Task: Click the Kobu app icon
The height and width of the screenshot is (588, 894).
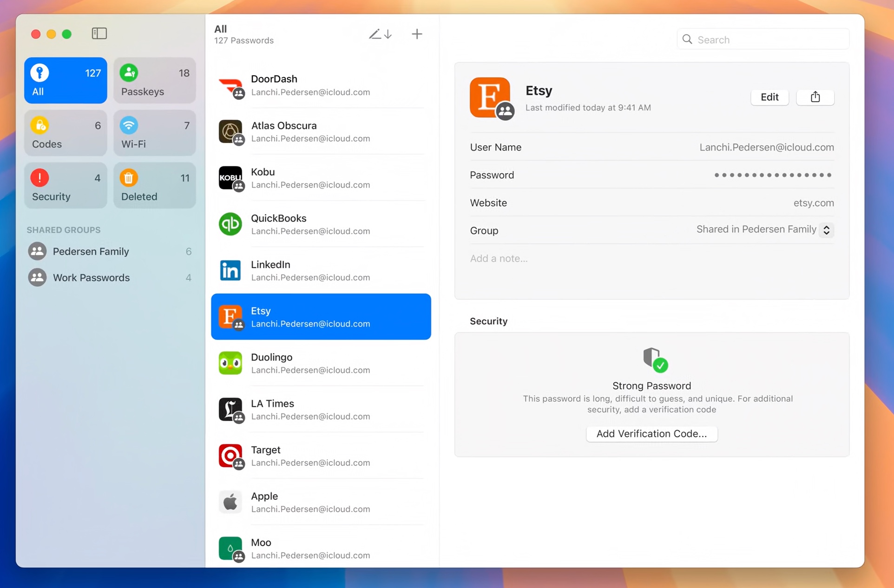Action: 231,178
